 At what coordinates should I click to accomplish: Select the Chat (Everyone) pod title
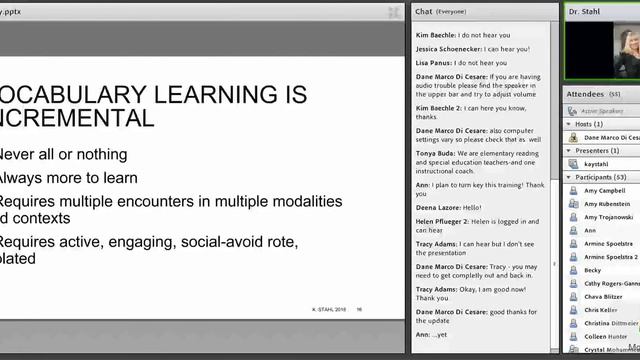click(x=440, y=11)
